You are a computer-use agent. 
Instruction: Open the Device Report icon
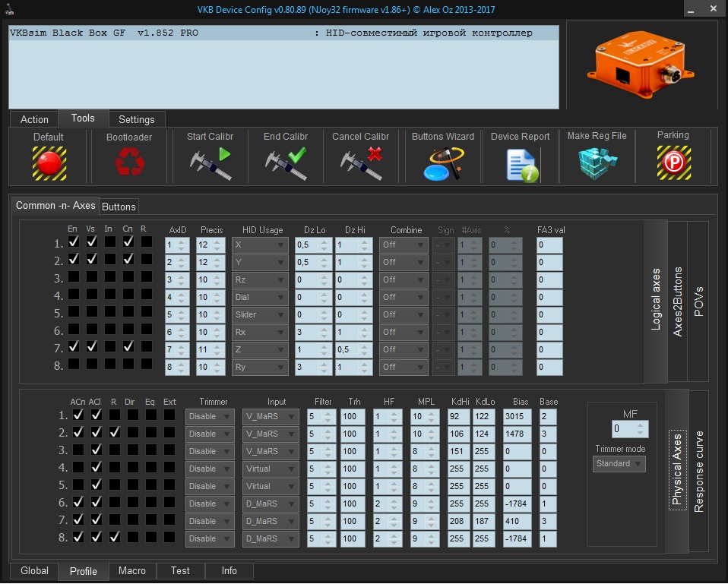522,166
